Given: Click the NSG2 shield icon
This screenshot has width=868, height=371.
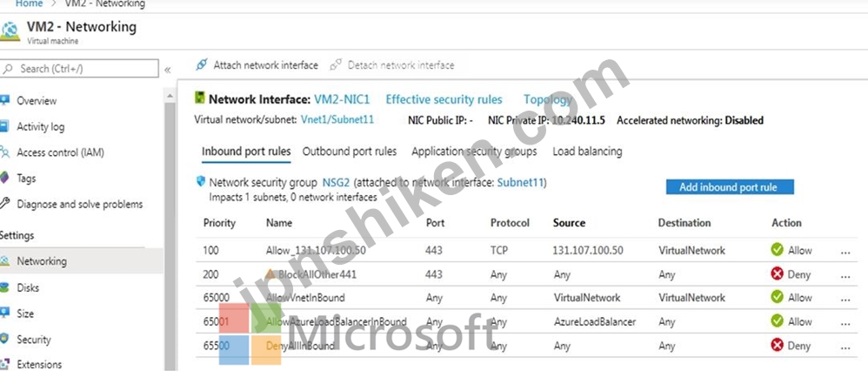Looking at the screenshot, I should coord(201,181).
